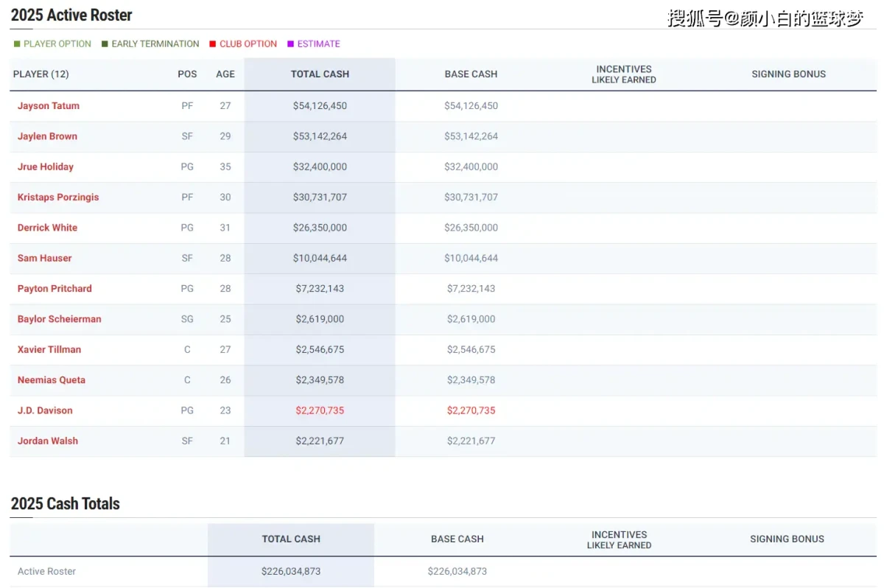Click the green Player Option legend square
Screen dimensions: 884x588
click(x=17, y=44)
